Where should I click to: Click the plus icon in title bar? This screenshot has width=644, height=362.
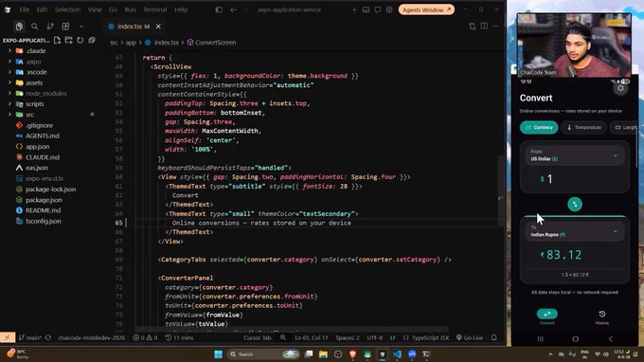[354, 9]
